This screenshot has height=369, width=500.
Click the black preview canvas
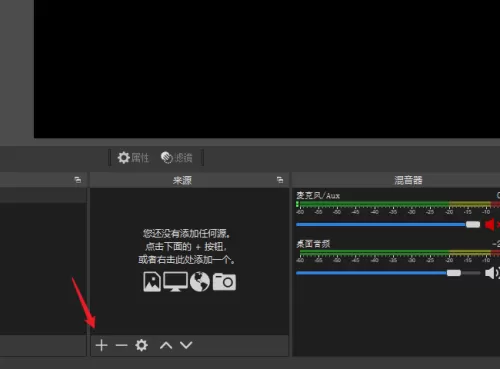point(267,68)
